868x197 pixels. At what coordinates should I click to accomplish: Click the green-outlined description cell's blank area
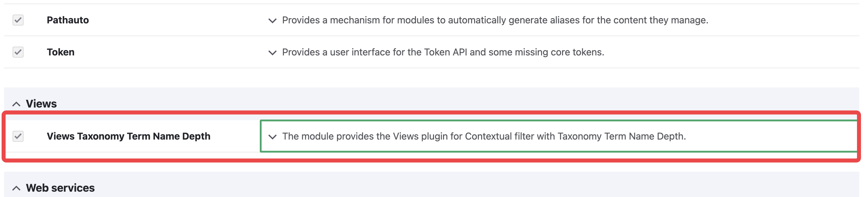[x=772, y=136]
